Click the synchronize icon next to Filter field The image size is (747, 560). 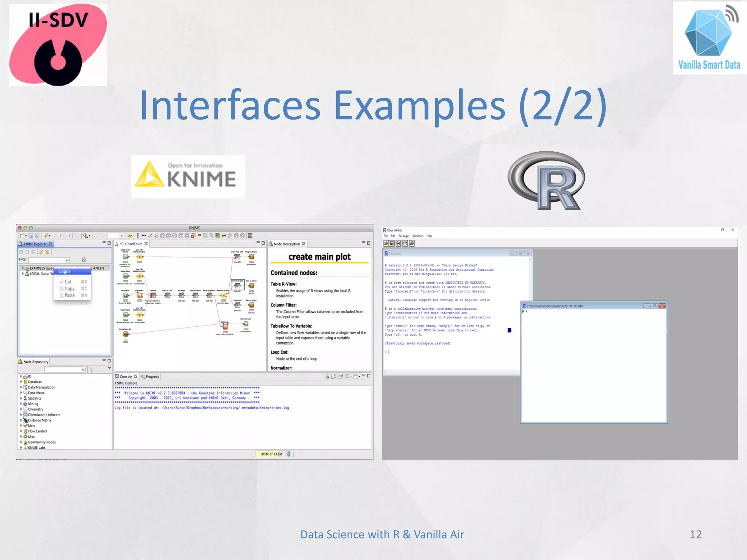tap(84, 260)
